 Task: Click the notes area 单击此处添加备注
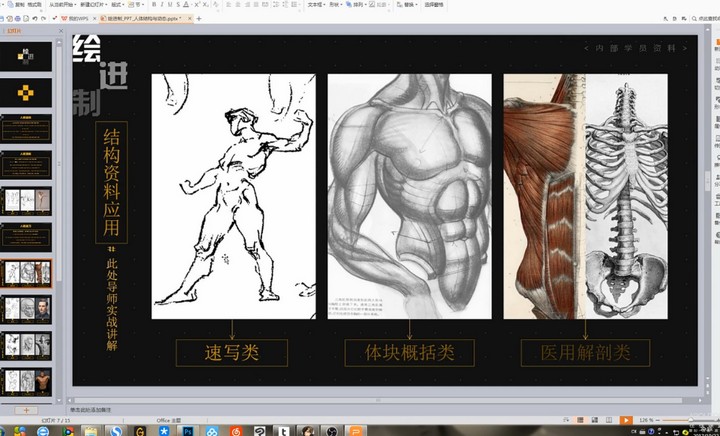tap(90, 410)
